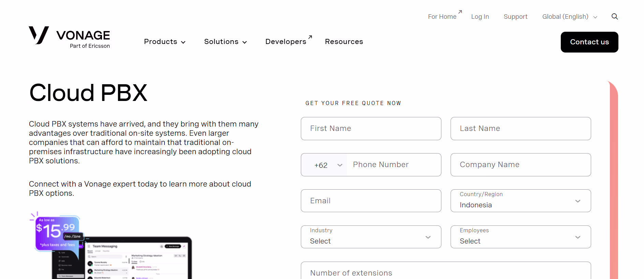This screenshot has height=279, width=644.
Task: Focus the Company Name field
Action: tap(521, 165)
